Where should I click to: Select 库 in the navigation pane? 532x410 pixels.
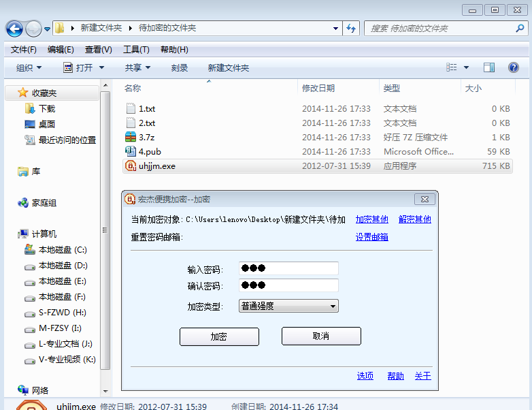coord(29,172)
